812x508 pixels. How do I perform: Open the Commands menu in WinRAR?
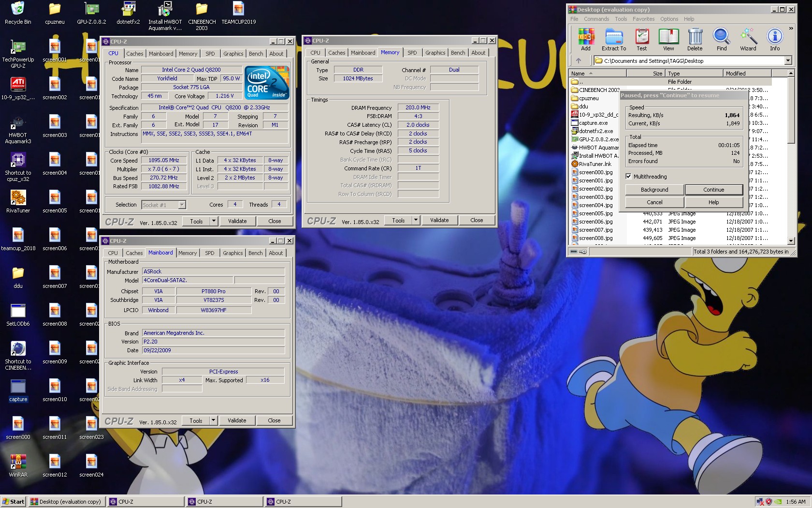(x=596, y=19)
